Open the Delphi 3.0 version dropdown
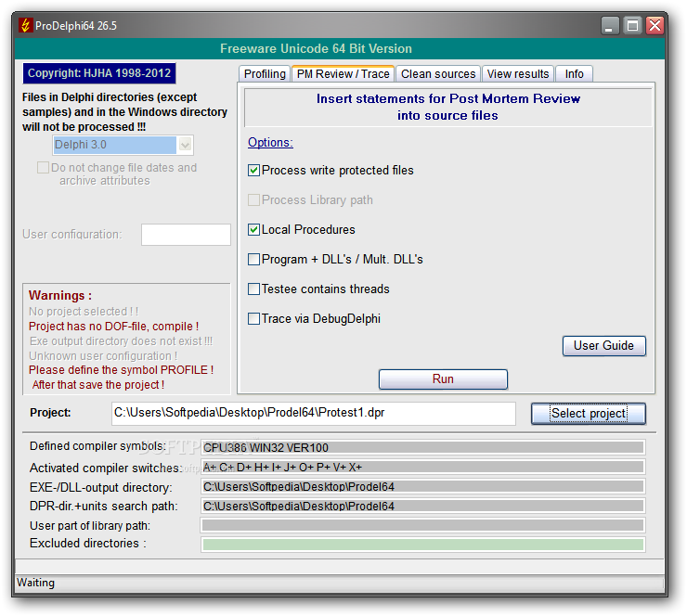The height and width of the screenshot is (616, 687). pyautogui.click(x=186, y=145)
